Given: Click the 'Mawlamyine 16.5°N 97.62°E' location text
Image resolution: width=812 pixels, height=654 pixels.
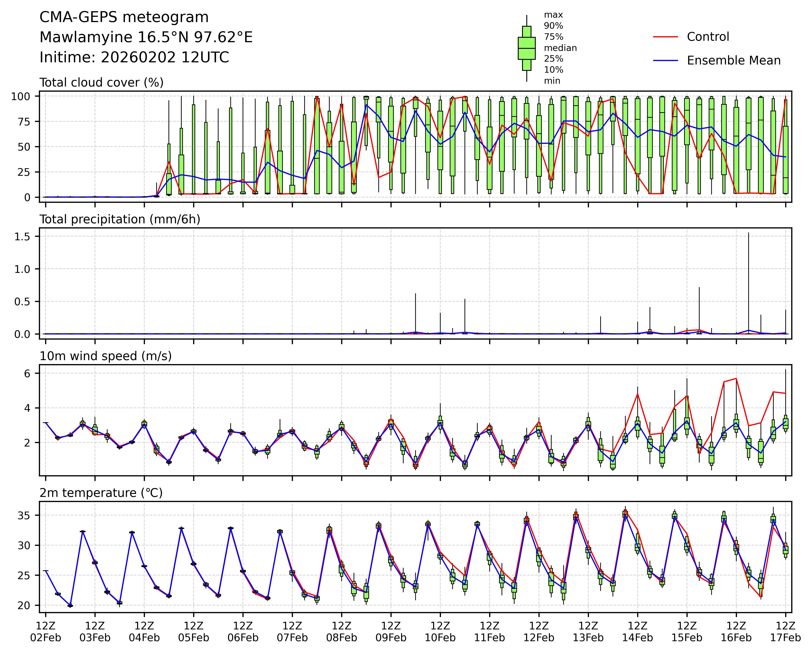Looking at the screenshot, I should 146,37.
